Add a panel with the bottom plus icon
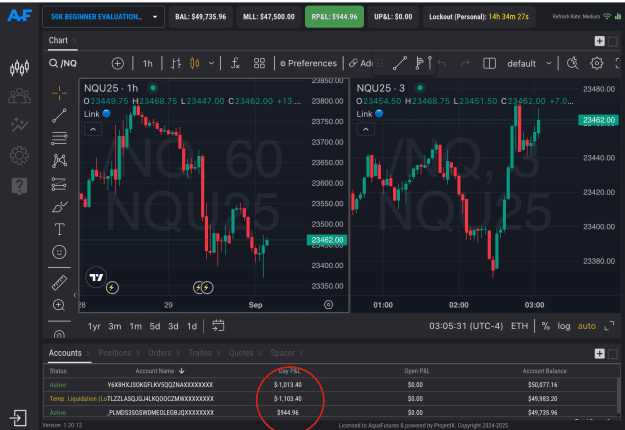This screenshot has width=625, height=430. pos(599,353)
